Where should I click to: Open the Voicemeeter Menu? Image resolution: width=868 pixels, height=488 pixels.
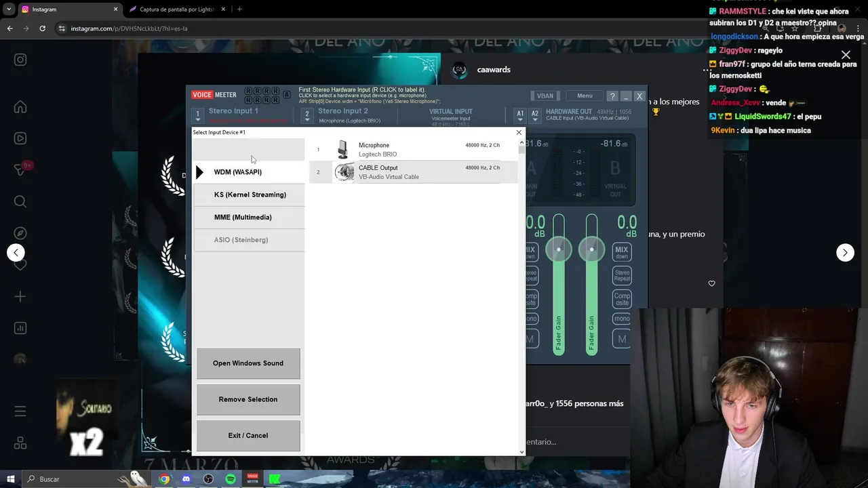click(585, 96)
